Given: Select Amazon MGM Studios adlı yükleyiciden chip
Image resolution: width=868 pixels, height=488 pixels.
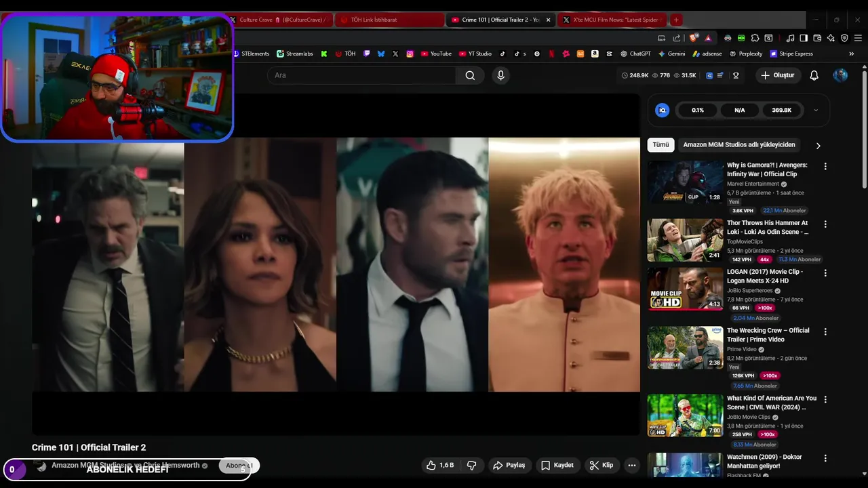Looking at the screenshot, I should click(739, 144).
